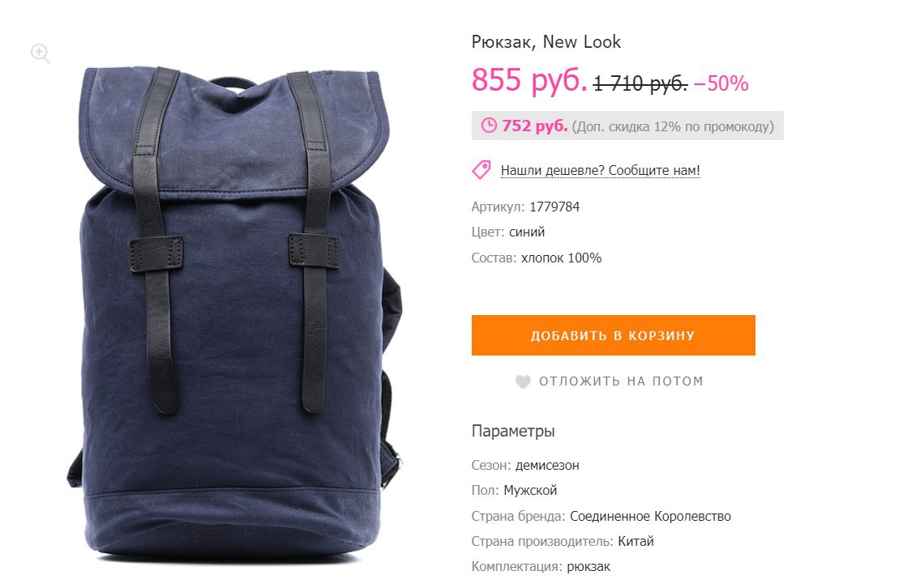Click the promo code discount text in grey box
This screenshot has height=588, width=920.
pos(673,126)
